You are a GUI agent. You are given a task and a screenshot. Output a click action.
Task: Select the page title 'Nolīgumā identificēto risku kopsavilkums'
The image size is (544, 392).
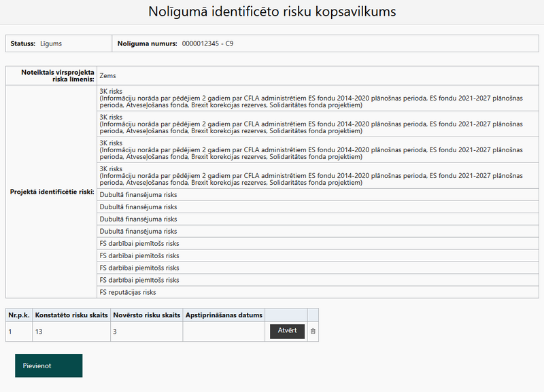click(x=272, y=12)
